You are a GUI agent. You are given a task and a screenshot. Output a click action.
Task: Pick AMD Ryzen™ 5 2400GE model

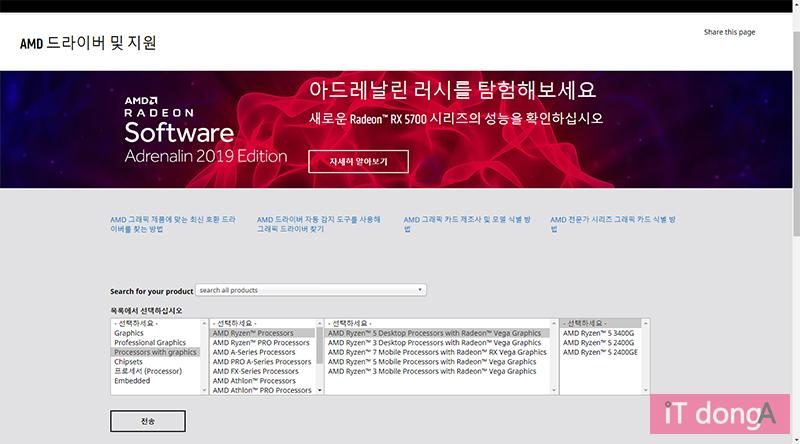pyautogui.click(x=600, y=352)
